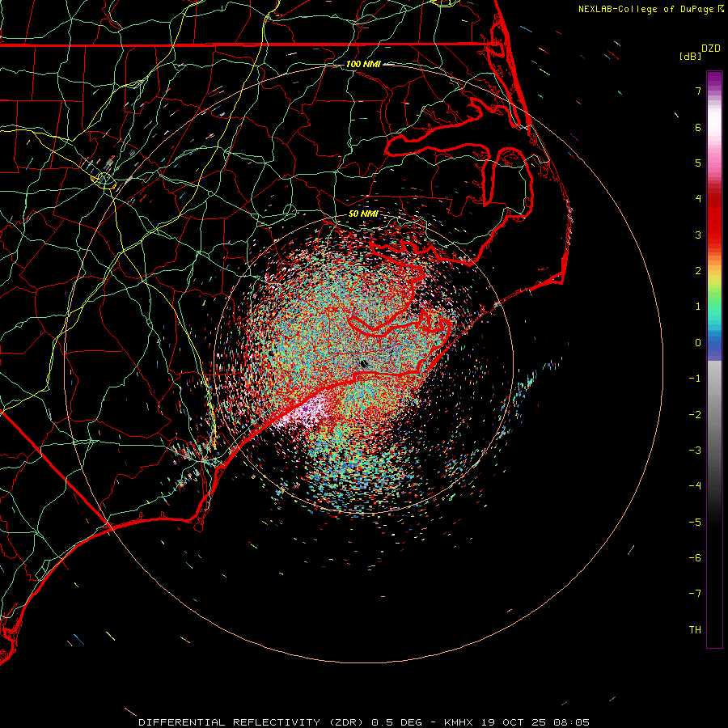Click the "7" tick label on legend
The width and height of the screenshot is (728, 728).
pos(698,91)
